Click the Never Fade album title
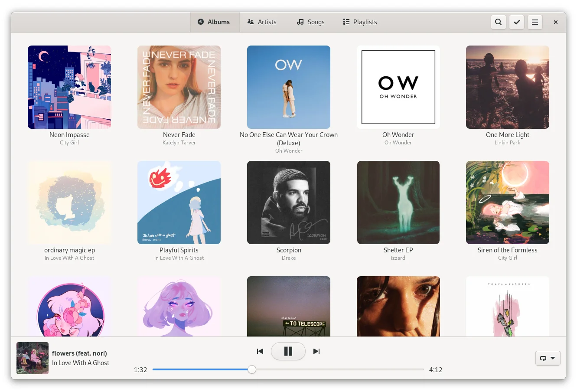The image size is (577, 392). pyautogui.click(x=179, y=135)
